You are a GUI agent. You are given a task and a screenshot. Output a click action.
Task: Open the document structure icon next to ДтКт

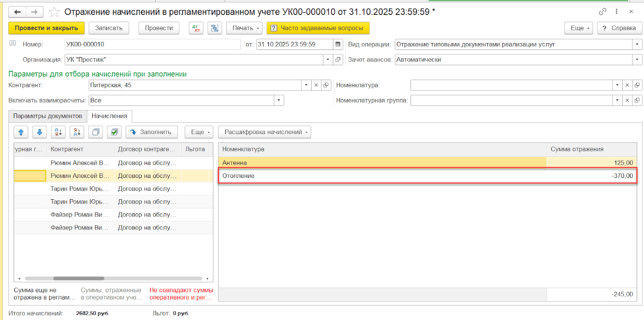point(215,28)
